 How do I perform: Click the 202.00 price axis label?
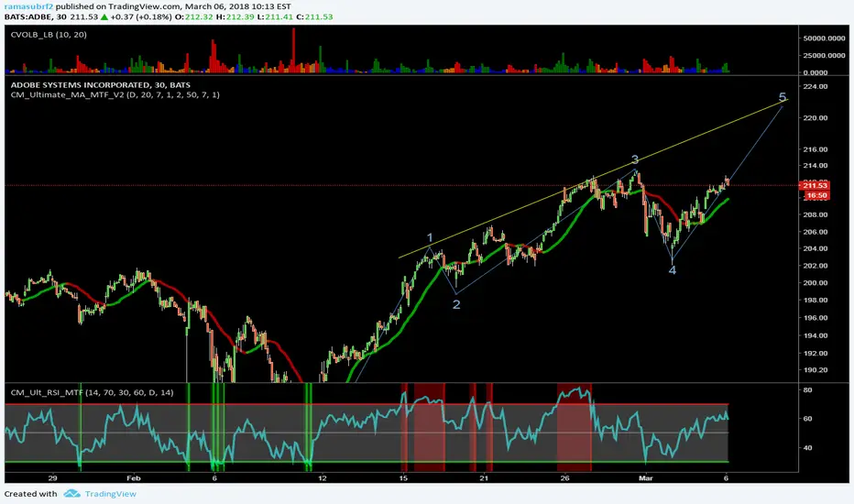pyautogui.click(x=815, y=266)
